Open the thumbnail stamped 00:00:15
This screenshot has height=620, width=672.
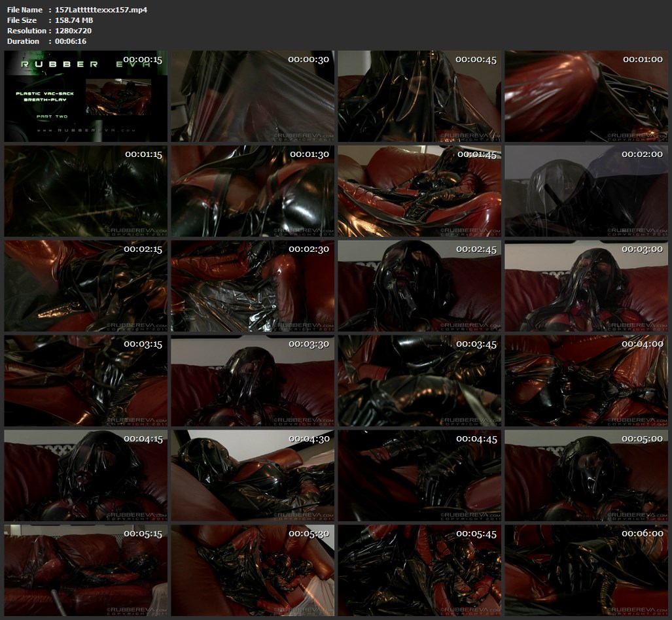[x=86, y=96]
